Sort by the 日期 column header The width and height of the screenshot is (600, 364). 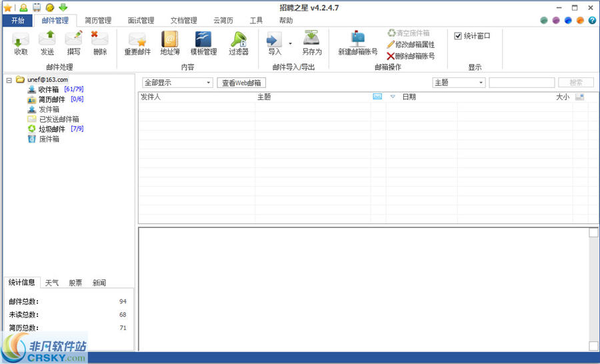409,97
